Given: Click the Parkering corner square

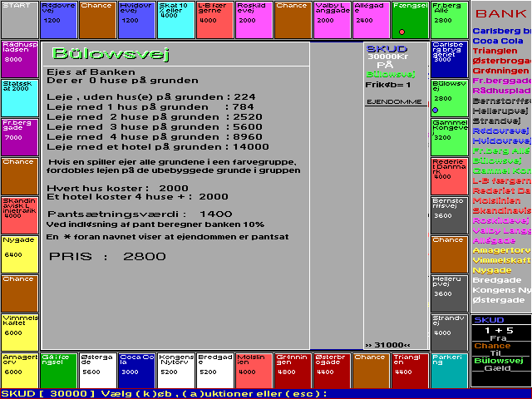Looking at the screenshot, I should coord(450,371).
